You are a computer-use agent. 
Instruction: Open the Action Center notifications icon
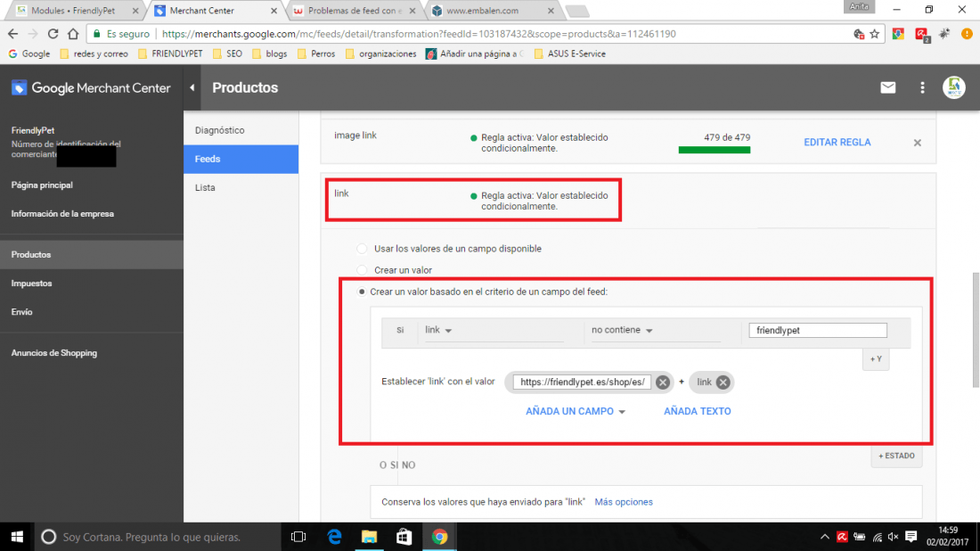tap(911, 537)
